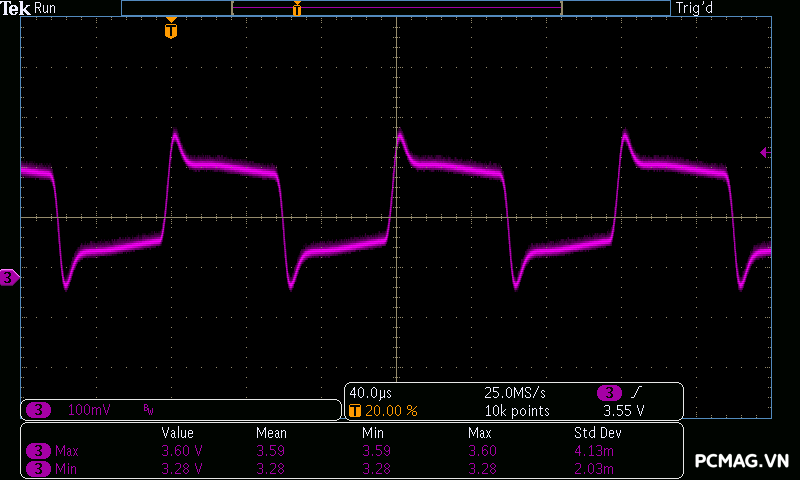Click the 10k points record length readout
Screen dimensions: 800x480
tap(516, 410)
